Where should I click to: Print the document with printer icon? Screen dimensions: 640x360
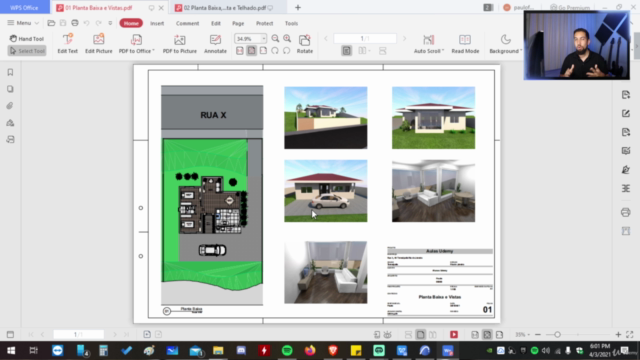pyautogui.click(x=75, y=23)
